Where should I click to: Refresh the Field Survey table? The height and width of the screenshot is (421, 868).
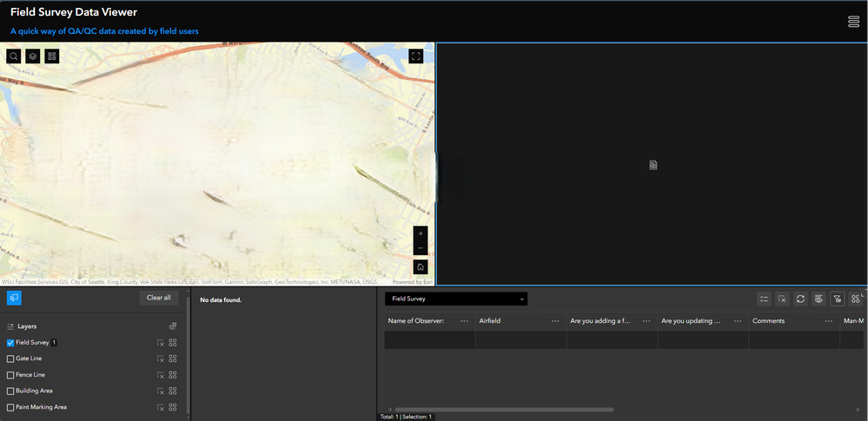pos(800,299)
